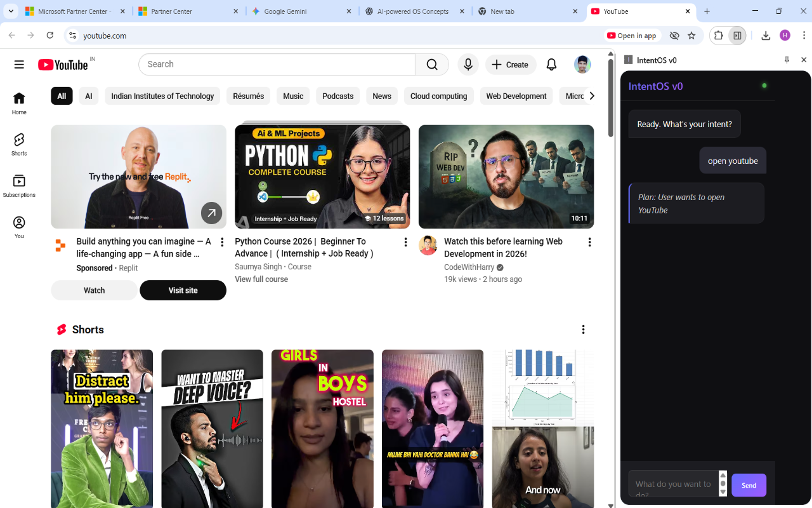Open the tab search dropdown arrow

point(11,11)
